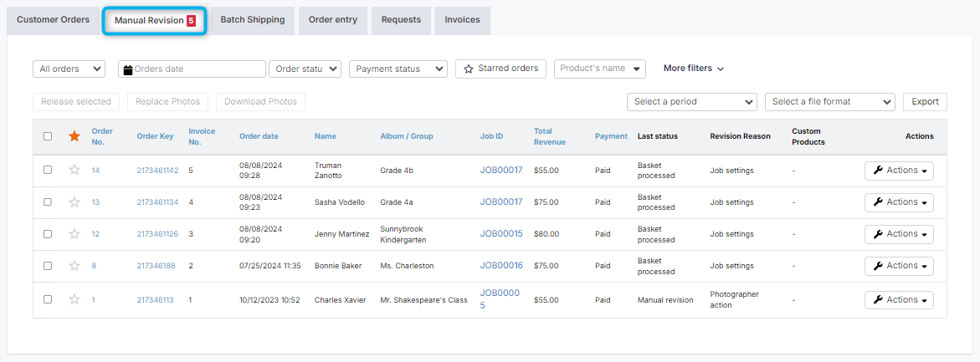Switch to Customer Orders tab
The width and height of the screenshot is (980, 362).
pyautogui.click(x=53, y=20)
